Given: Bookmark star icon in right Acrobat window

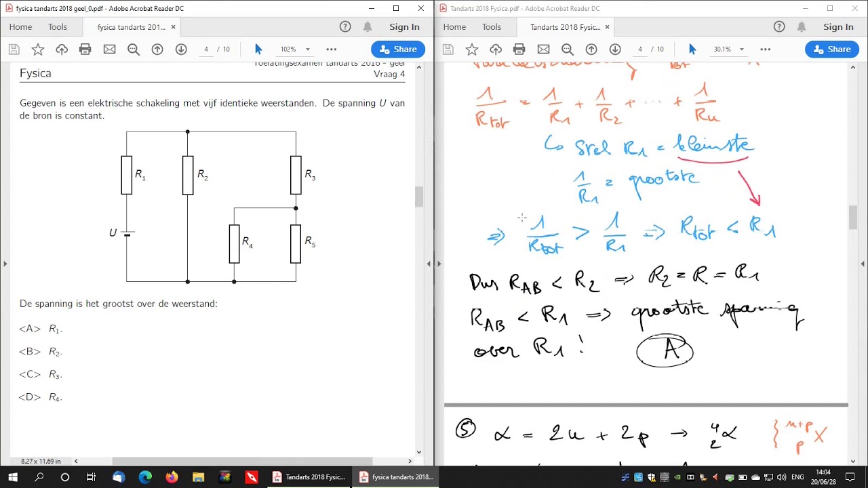Looking at the screenshot, I should point(472,49).
